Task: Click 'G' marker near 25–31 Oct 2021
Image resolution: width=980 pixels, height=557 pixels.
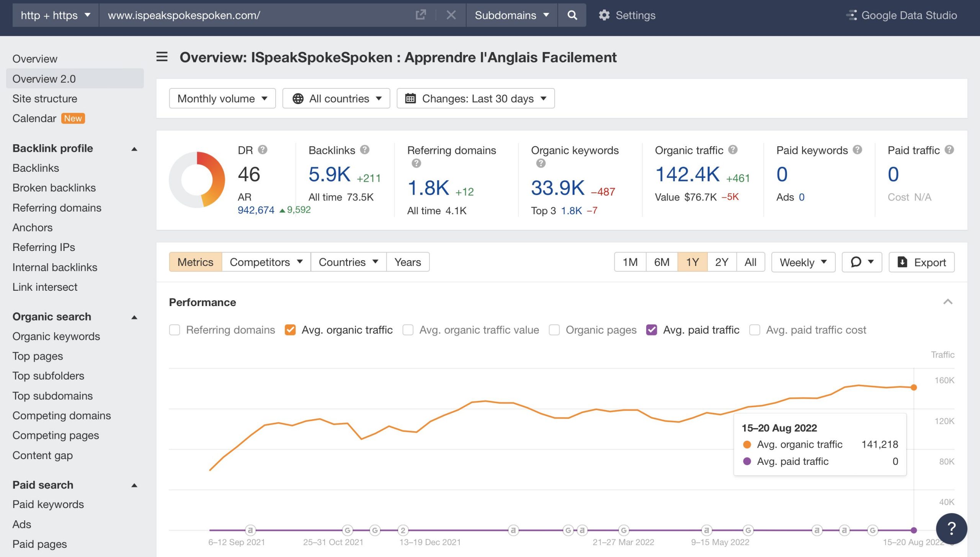Action: click(347, 530)
